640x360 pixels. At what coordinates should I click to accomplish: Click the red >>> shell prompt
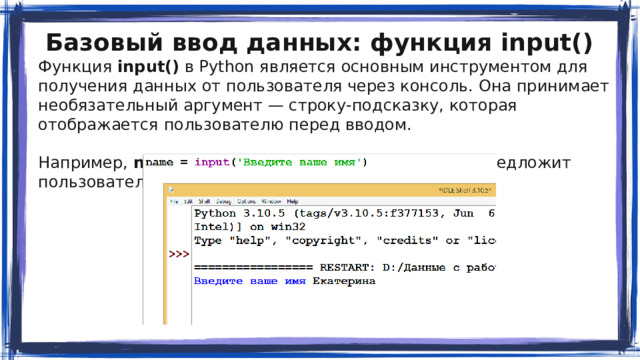(179, 254)
